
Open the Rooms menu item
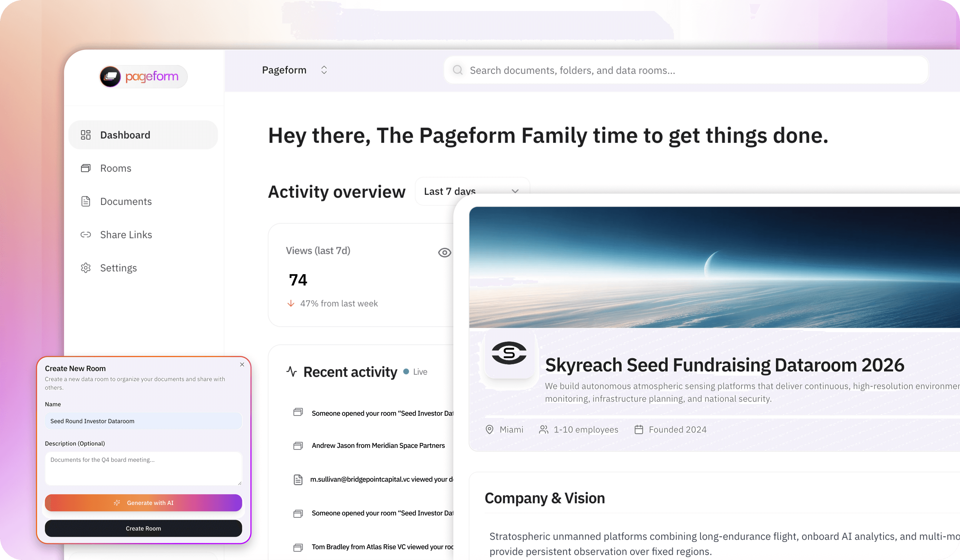[115, 168]
